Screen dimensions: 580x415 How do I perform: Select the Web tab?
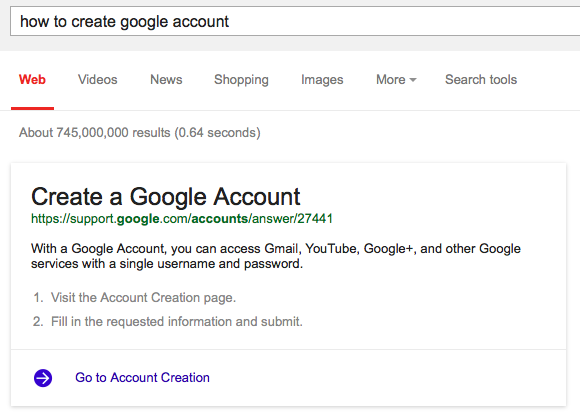click(x=32, y=80)
